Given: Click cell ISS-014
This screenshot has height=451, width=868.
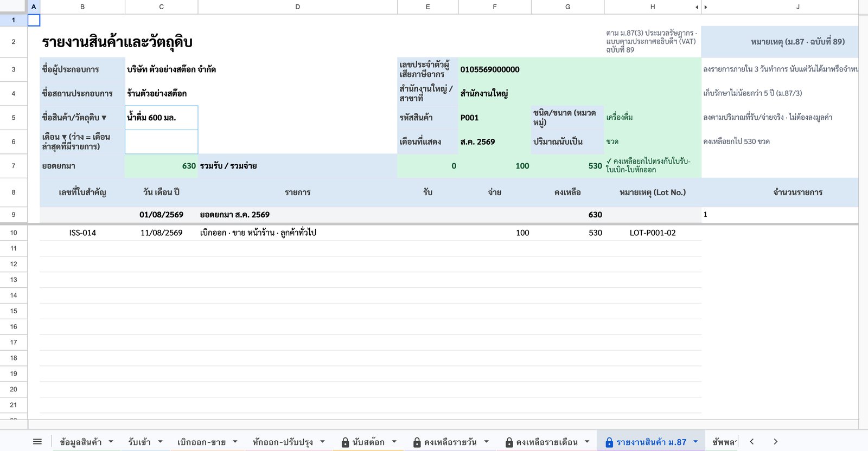Looking at the screenshot, I should (x=82, y=233).
